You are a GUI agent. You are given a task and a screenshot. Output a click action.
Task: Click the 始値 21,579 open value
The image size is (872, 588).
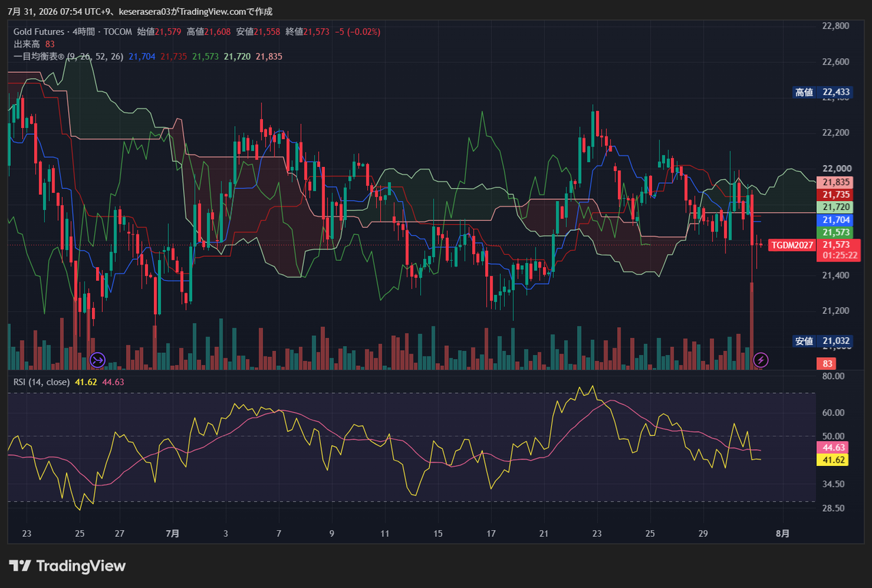159,31
